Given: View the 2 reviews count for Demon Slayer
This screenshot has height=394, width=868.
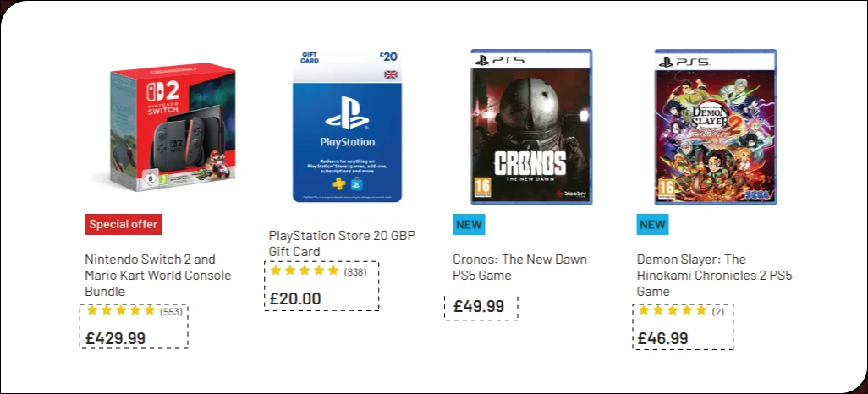Looking at the screenshot, I should pyautogui.click(x=718, y=311).
